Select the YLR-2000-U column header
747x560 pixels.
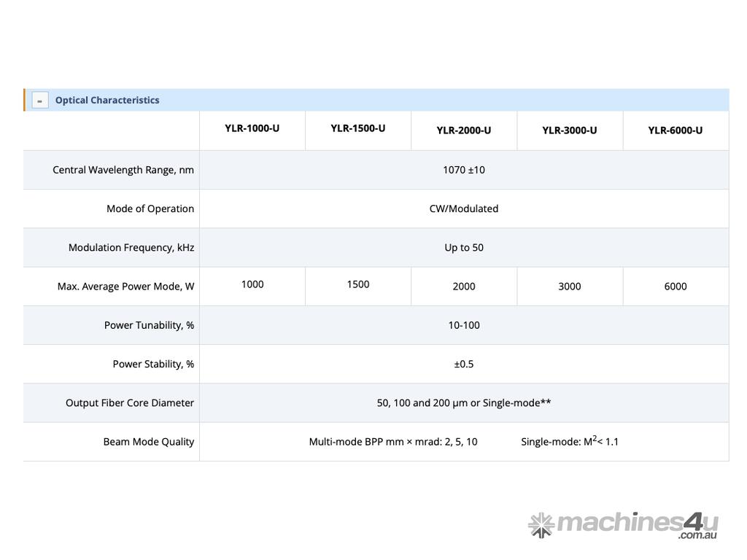463,131
